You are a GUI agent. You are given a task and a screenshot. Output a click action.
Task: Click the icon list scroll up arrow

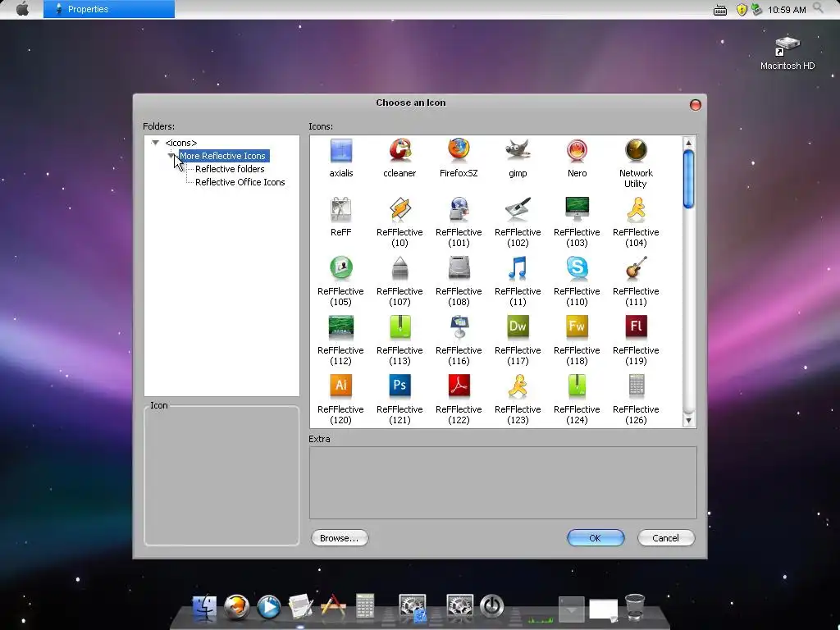pyautogui.click(x=689, y=143)
